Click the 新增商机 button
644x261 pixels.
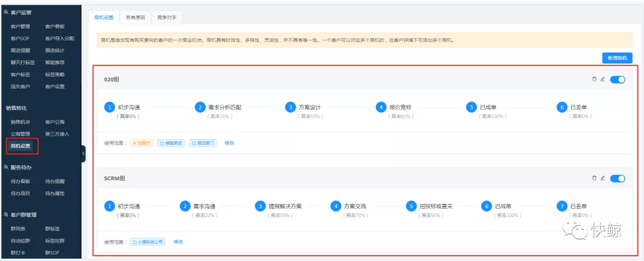coord(617,58)
